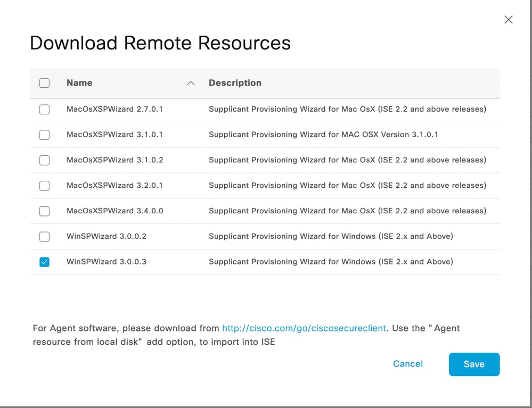Screen dimensions: 532x408
Task: Click the Description column header
Action: coord(235,83)
